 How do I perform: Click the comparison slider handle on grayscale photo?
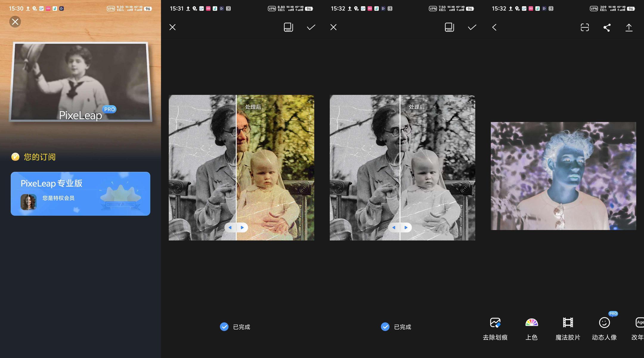pos(400,228)
